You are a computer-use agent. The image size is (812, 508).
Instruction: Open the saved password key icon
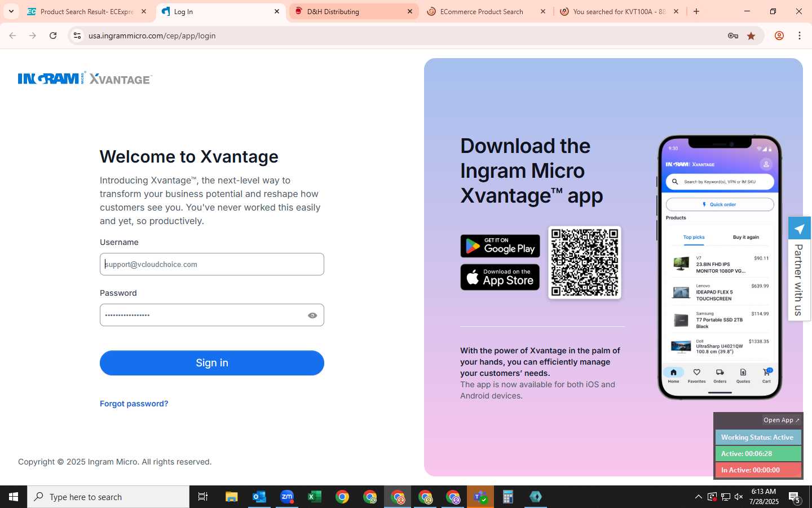(x=733, y=36)
